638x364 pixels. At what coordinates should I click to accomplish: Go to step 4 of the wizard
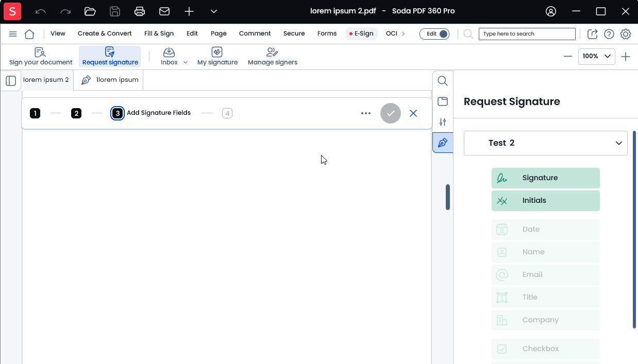(x=227, y=113)
